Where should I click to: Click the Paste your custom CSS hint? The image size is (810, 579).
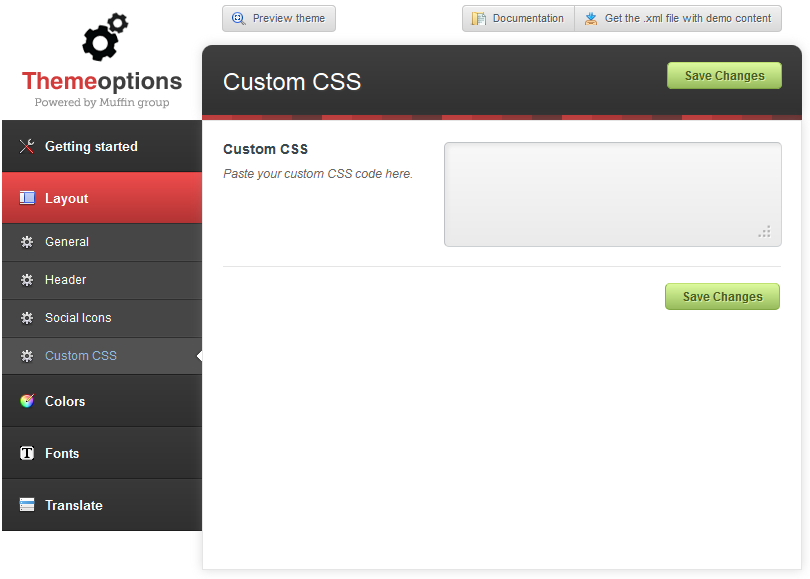318,174
